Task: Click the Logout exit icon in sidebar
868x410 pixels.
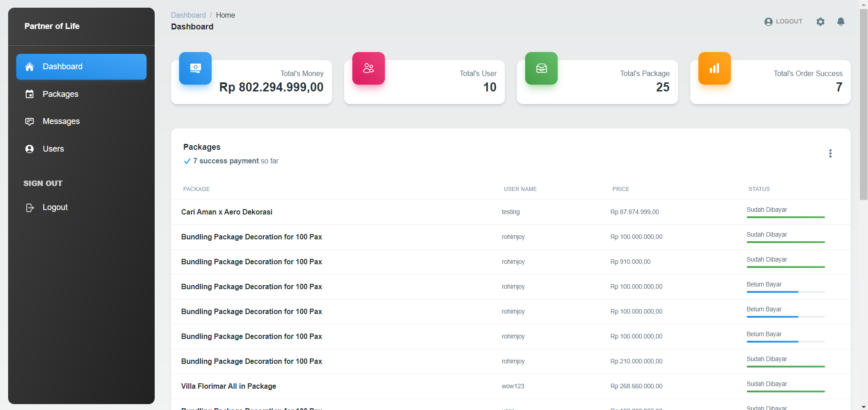Action: click(29, 207)
